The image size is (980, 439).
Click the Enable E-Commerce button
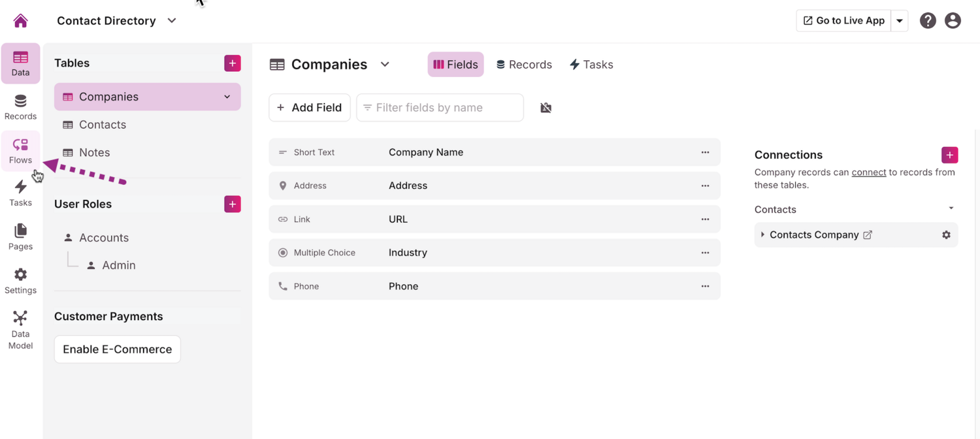tap(118, 350)
